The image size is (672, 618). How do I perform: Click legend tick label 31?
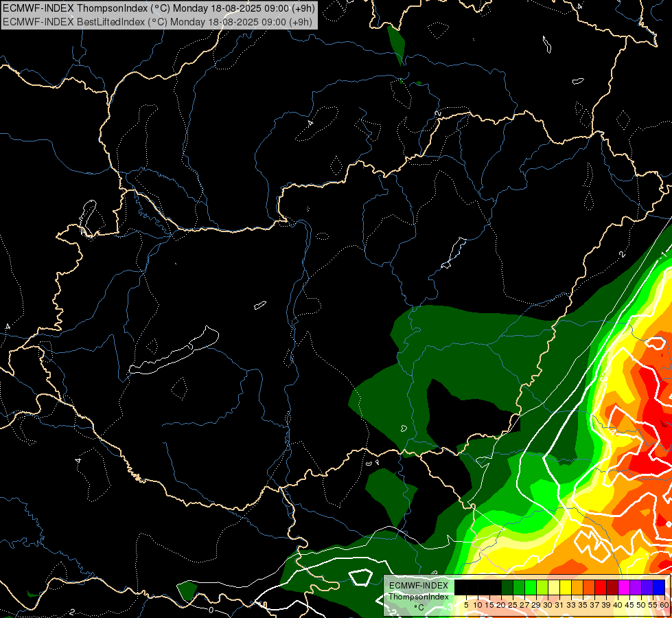pos(559,605)
